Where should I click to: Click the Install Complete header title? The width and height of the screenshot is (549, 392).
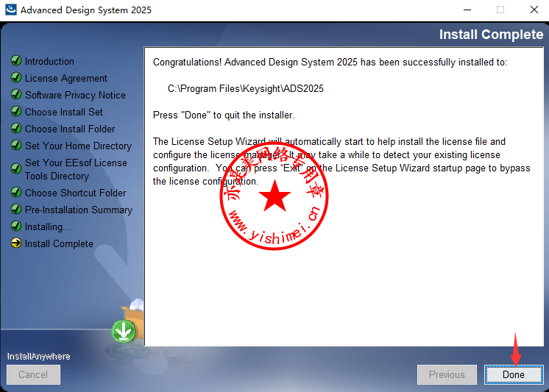click(491, 35)
